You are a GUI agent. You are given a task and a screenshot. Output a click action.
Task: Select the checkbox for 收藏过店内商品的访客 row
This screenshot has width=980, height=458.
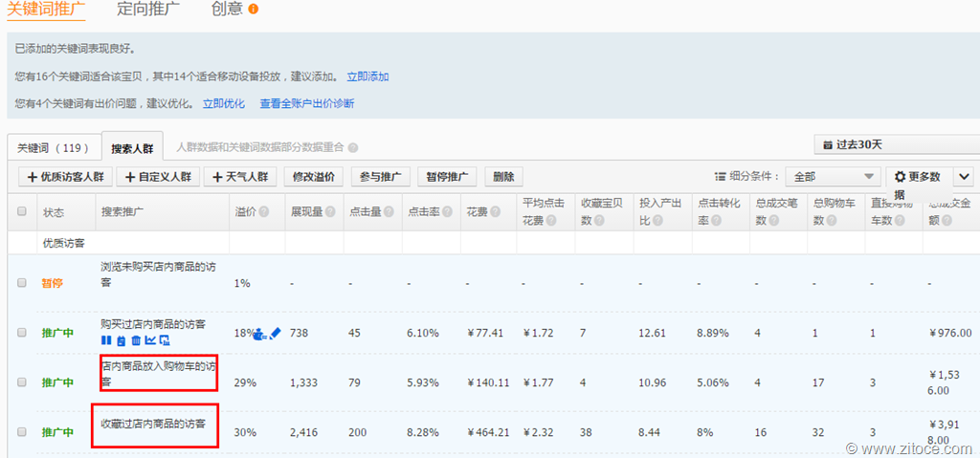tap(22, 432)
